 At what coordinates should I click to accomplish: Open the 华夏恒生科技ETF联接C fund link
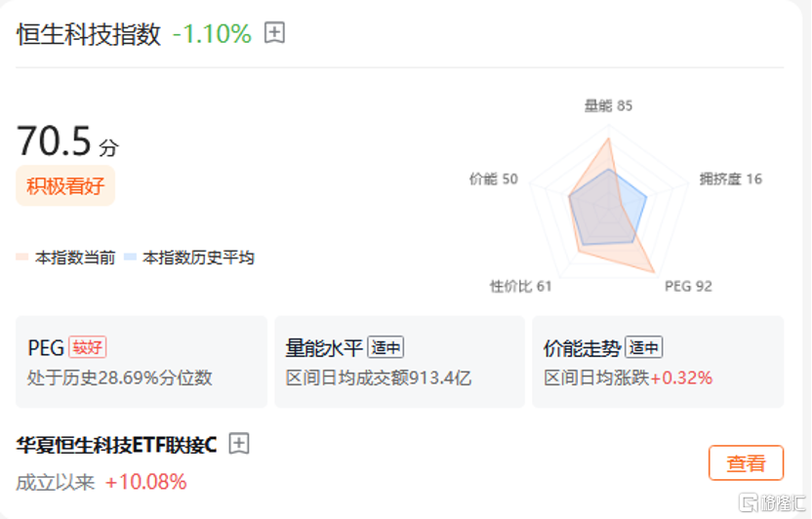point(116,445)
